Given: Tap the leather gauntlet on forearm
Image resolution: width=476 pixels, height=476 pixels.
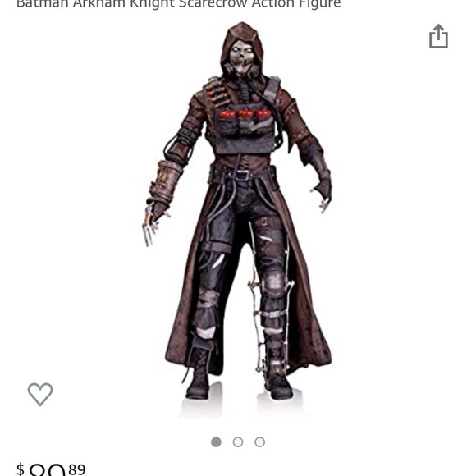Looking at the screenshot, I should pos(166,182).
